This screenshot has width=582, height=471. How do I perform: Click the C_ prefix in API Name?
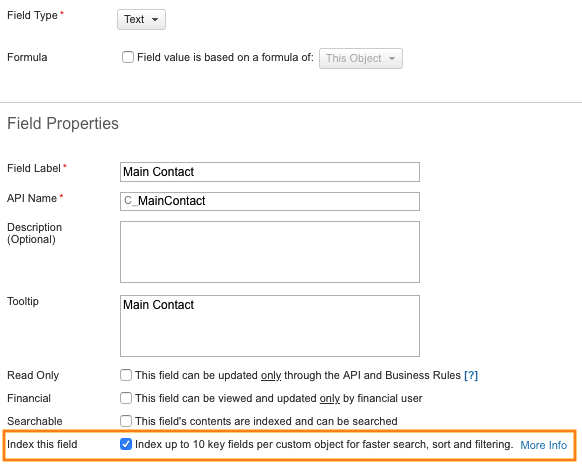click(x=131, y=201)
